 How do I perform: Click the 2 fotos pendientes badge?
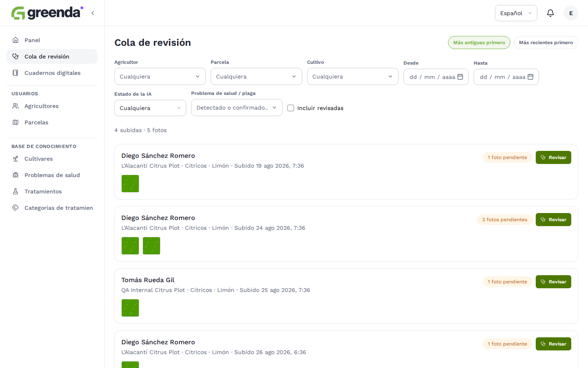(505, 220)
